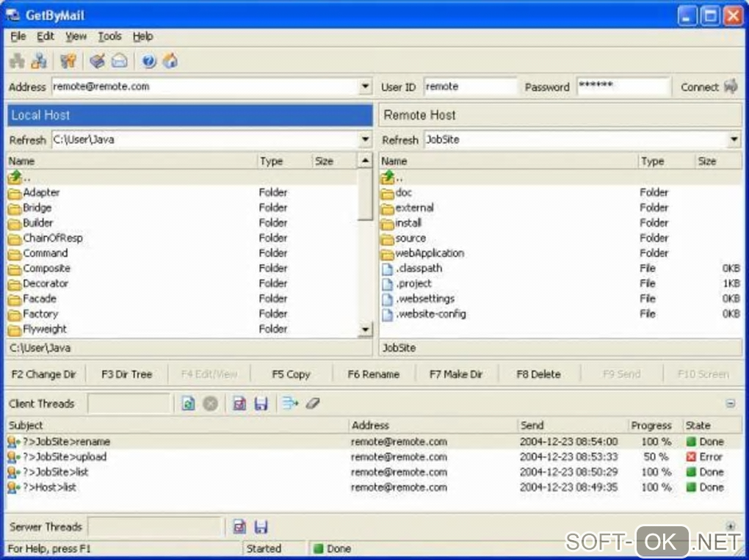This screenshot has width=749, height=560.
Task: Click the open envelope toolbar icon
Action: pyautogui.click(x=120, y=61)
